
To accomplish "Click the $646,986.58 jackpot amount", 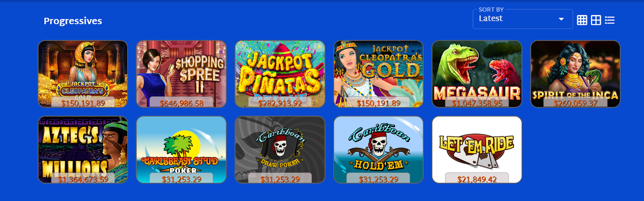I will point(182,103).
